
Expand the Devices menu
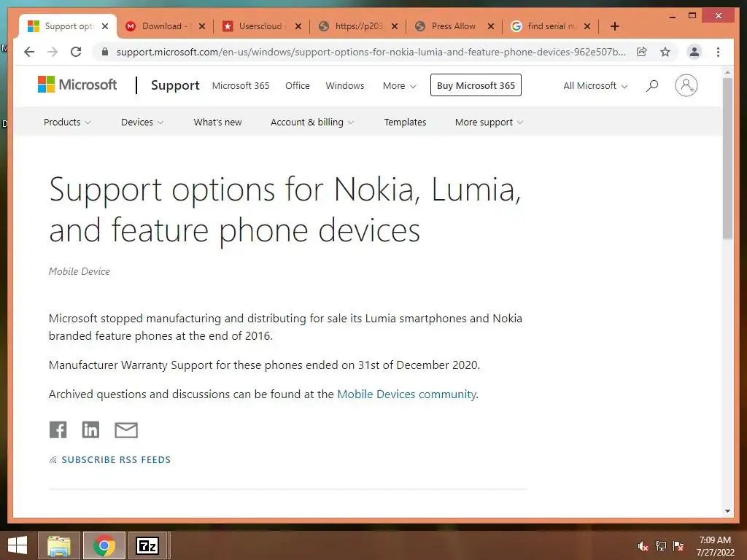coord(142,122)
